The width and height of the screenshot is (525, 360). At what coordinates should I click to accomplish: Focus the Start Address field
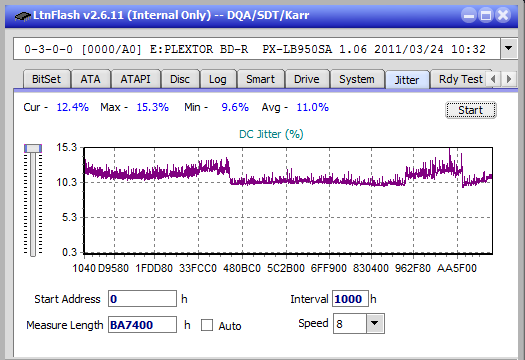pyautogui.click(x=142, y=299)
